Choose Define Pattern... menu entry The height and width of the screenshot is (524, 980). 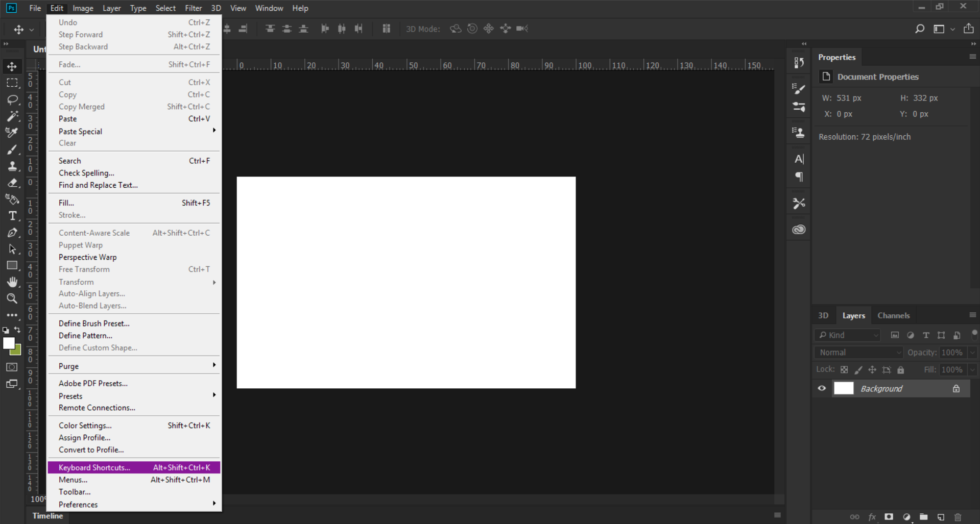click(x=134, y=335)
